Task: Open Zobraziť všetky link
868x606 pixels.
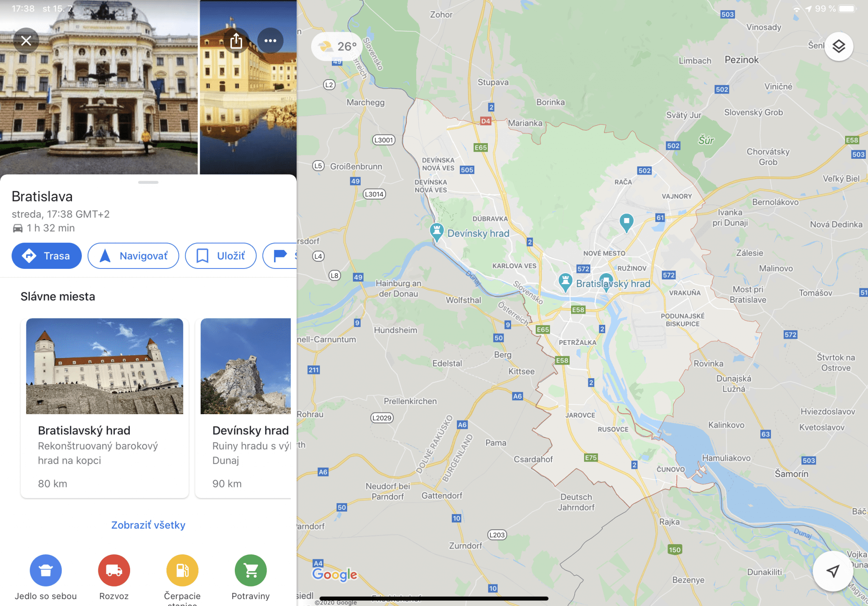Action: [148, 525]
